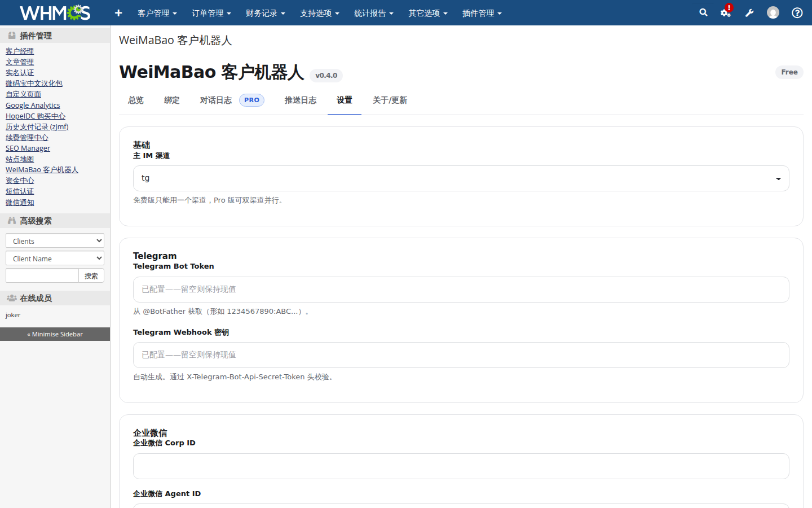Click the 插件管理 sidebar header

tap(55, 36)
